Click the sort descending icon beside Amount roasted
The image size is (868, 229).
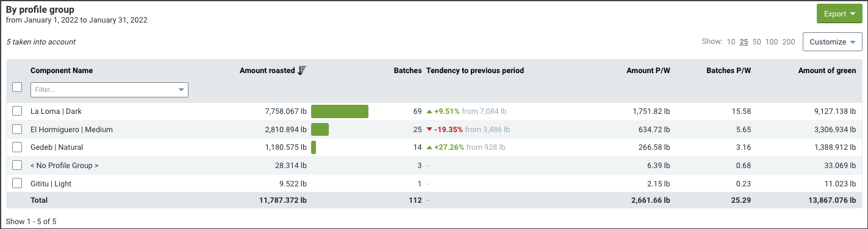pyautogui.click(x=301, y=71)
